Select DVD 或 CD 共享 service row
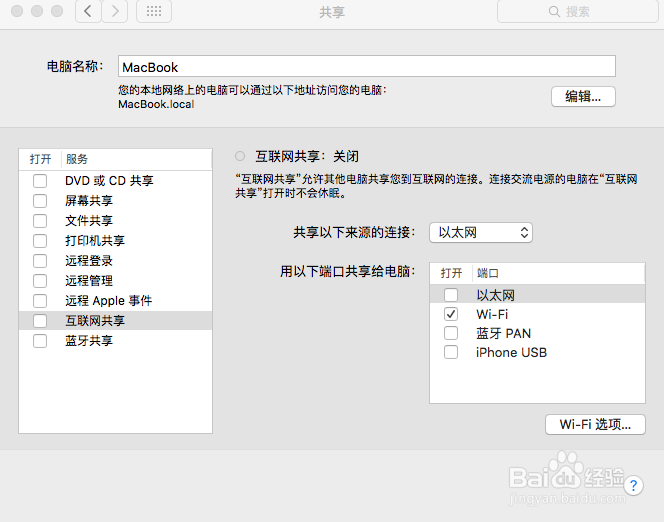The width and height of the screenshot is (664, 522). tap(115, 181)
